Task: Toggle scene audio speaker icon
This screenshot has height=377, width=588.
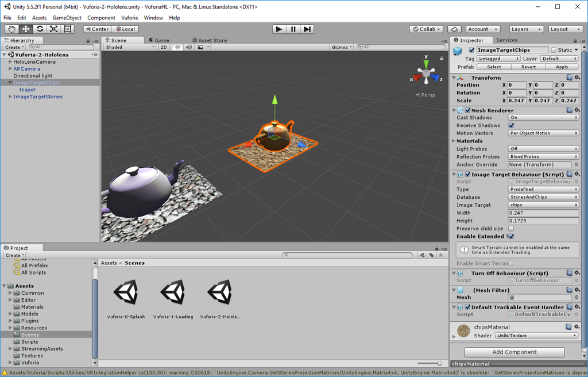Action: coord(188,47)
